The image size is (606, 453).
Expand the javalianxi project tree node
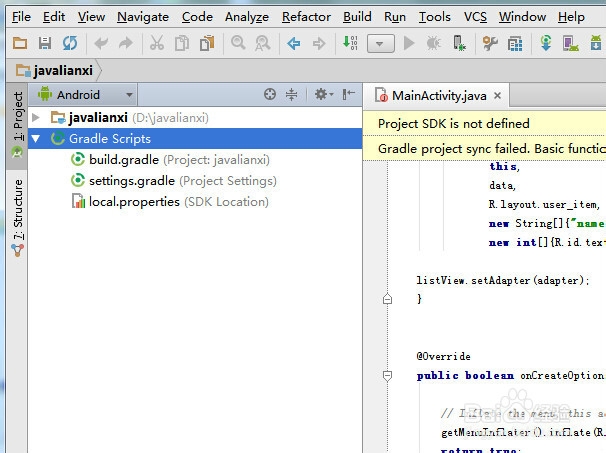click(36, 117)
